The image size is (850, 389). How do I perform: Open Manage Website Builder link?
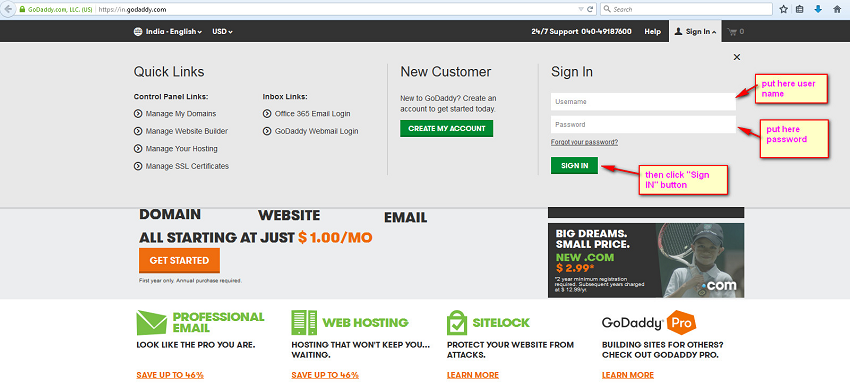tap(186, 131)
